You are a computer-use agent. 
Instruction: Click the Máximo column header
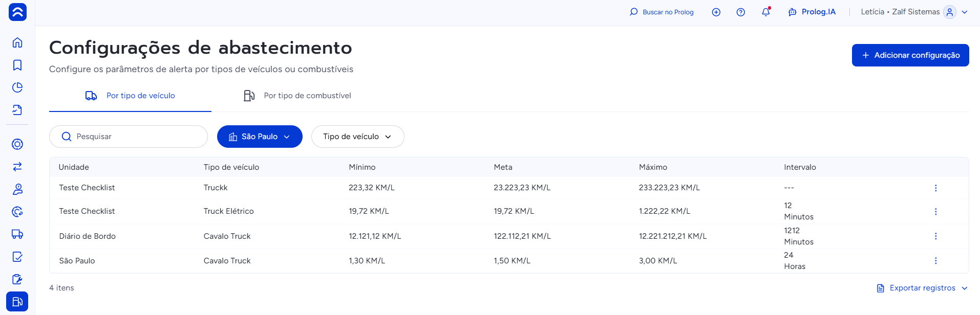pos(653,167)
